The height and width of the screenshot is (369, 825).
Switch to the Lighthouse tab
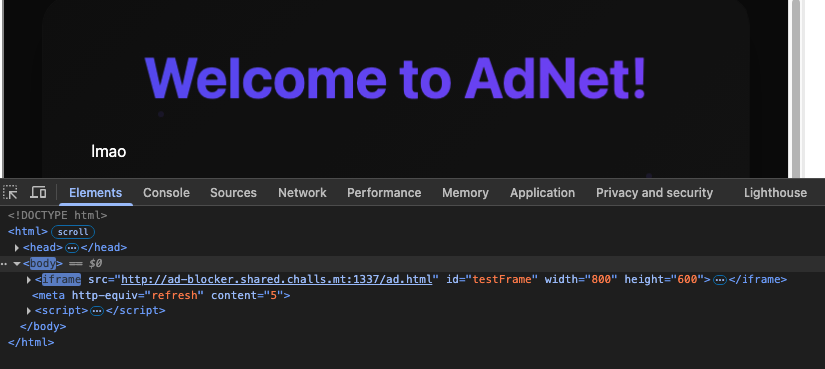click(775, 193)
